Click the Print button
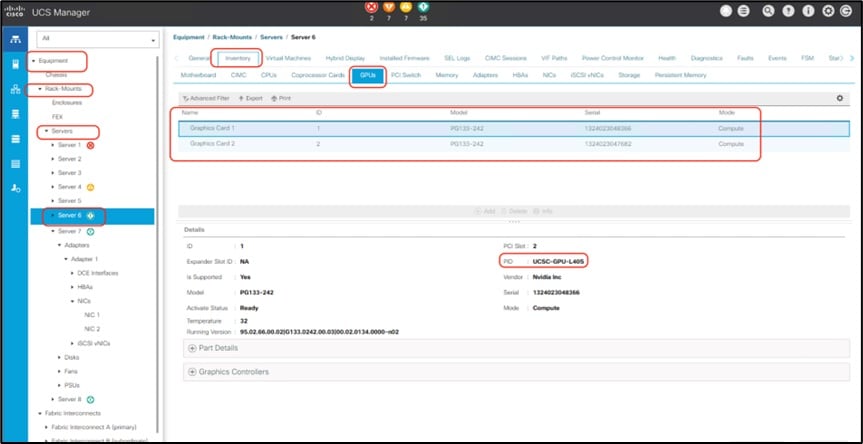The height and width of the screenshot is (444, 863). click(281, 98)
